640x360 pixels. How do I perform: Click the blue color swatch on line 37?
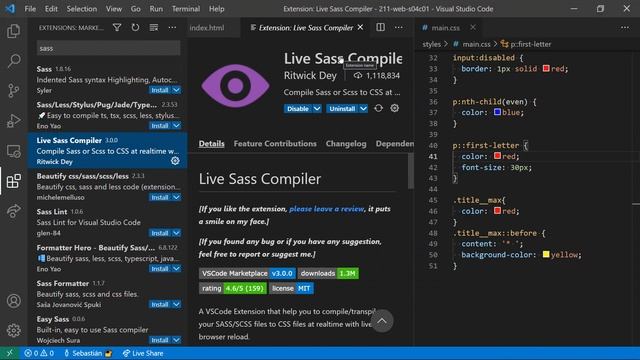497,111
